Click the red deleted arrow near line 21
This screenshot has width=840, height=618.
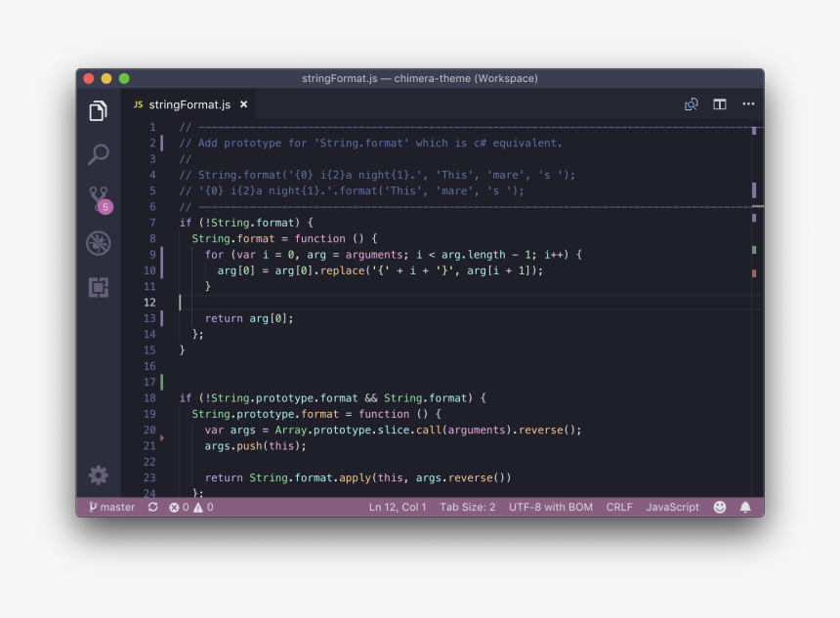[x=162, y=438]
